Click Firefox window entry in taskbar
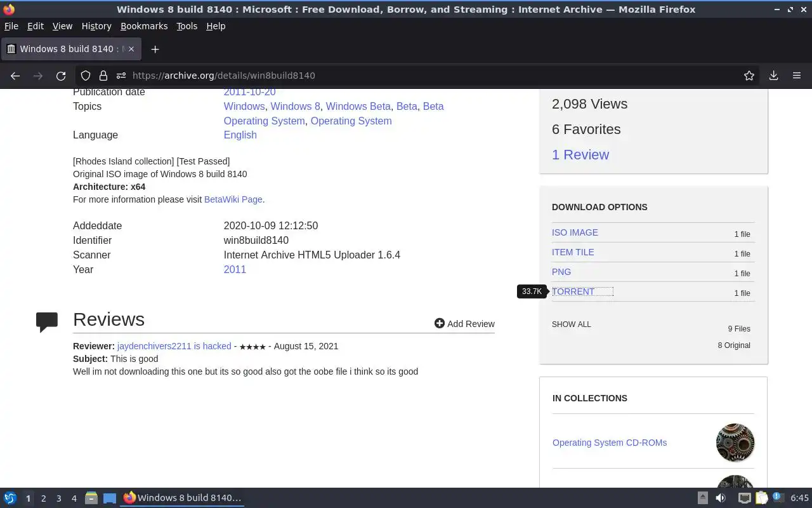This screenshot has width=812, height=508. (x=183, y=498)
